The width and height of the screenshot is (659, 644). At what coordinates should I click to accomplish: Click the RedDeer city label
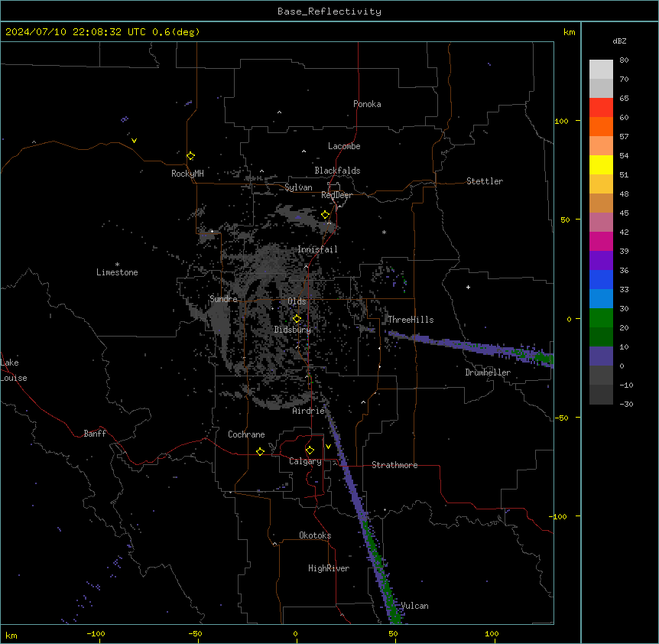point(336,195)
